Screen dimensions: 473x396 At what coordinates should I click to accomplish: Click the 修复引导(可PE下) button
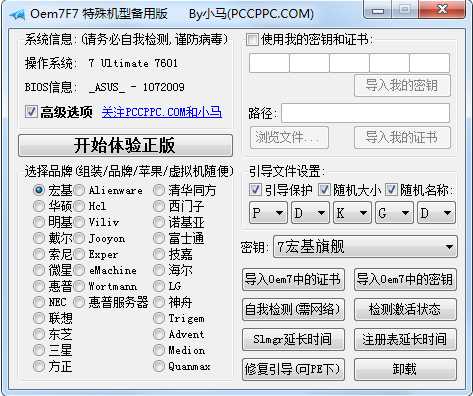click(x=293, y=369)
